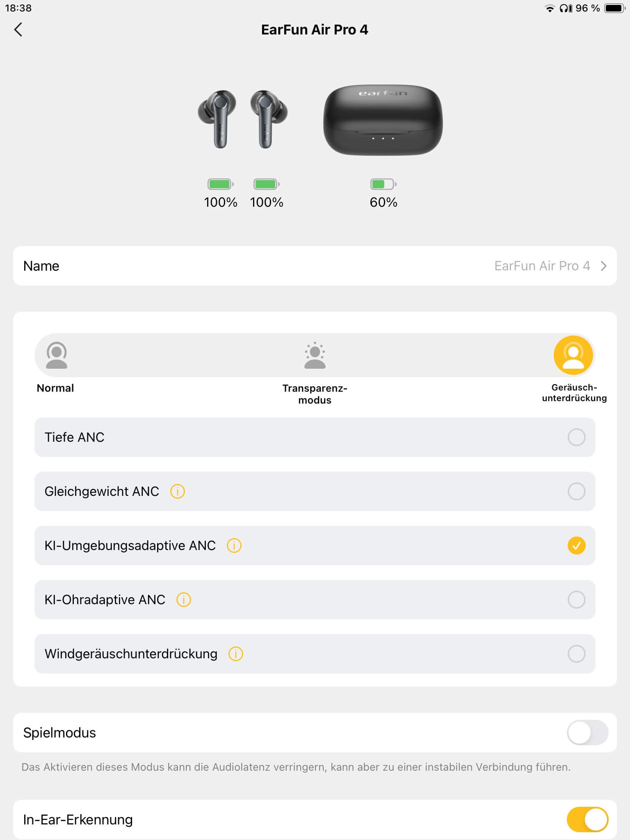Viewport: 630px width, 840px height.
Task: Tap the checked KI-Umgebungsadaptive ANC checkmark
Action: [x=576, y=546]
